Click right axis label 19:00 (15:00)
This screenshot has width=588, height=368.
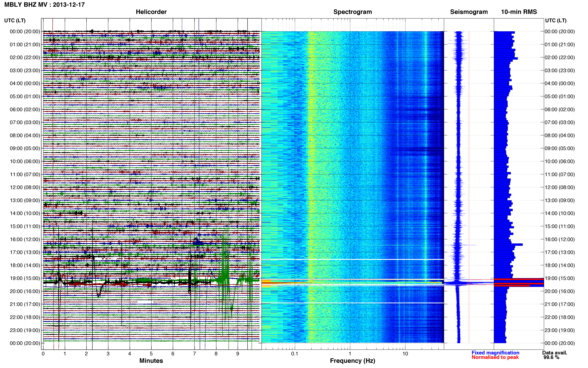560,278
